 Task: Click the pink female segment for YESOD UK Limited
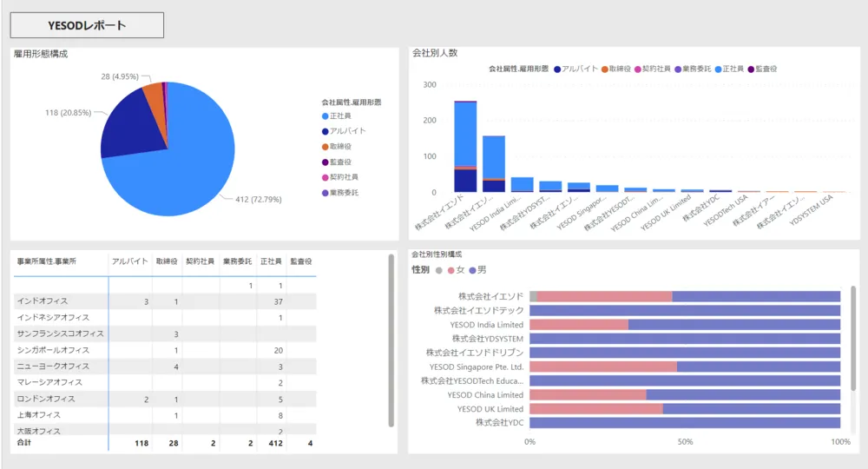coord(596,409)
